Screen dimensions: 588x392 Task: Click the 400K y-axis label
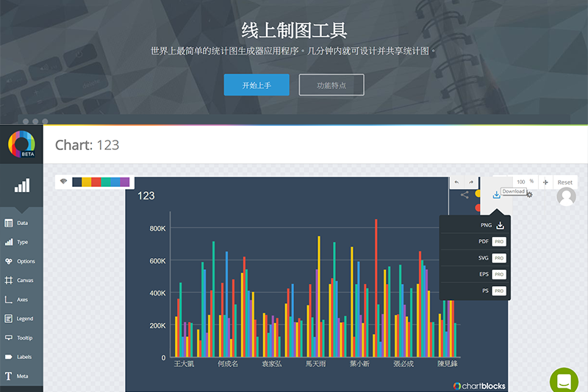point(157,293)
